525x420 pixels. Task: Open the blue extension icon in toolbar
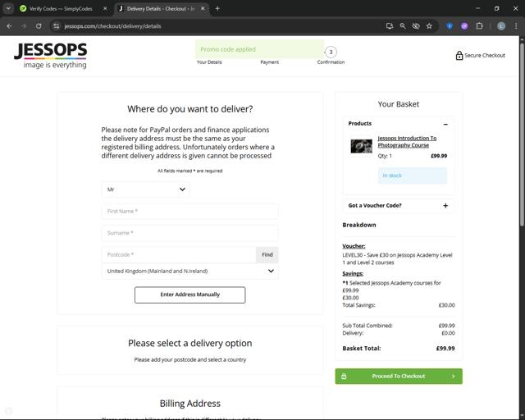tap(450, 26)
